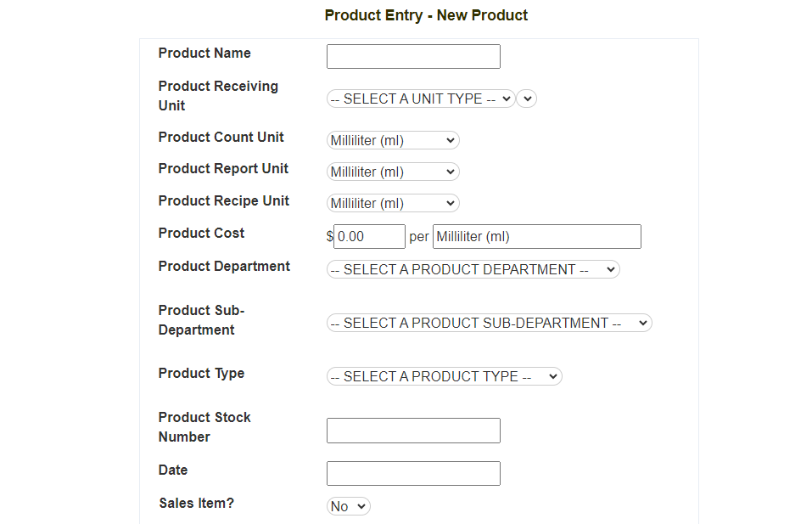Click the Sales Item? label

coord(196,503)
